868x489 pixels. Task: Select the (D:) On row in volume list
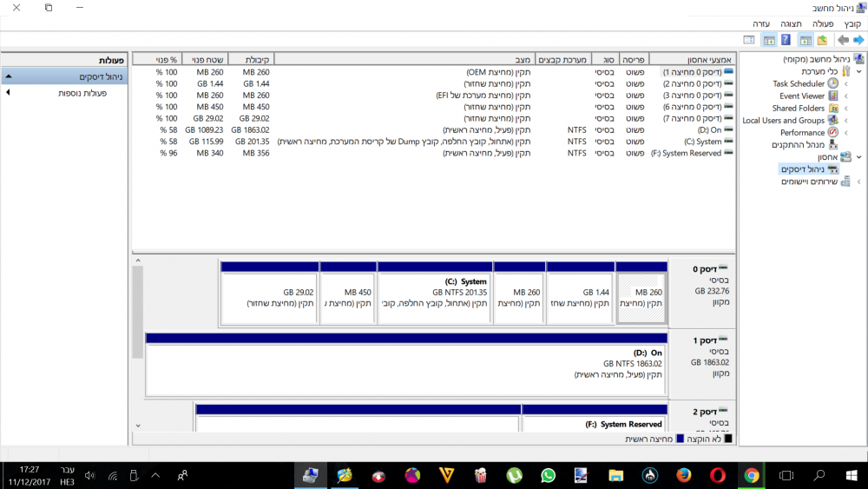coord(433,129)
